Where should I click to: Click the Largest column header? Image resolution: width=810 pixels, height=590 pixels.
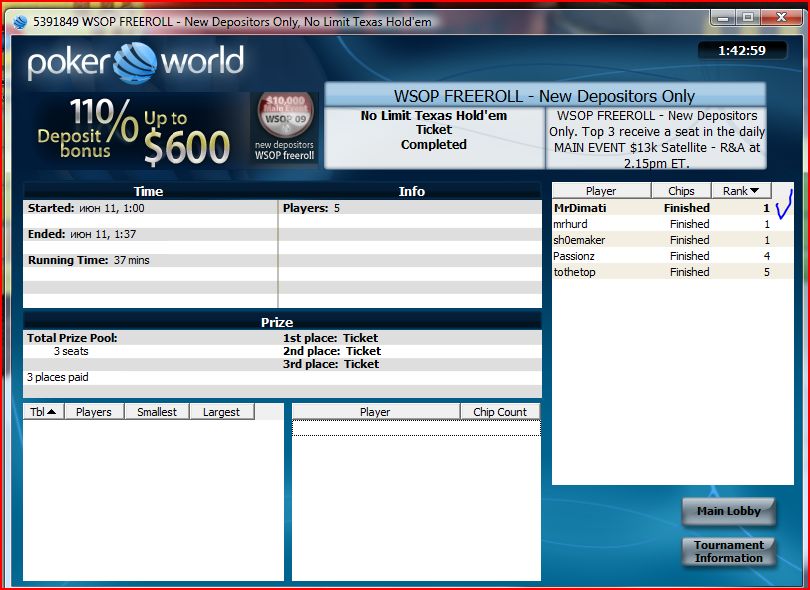[x=222, y=412]
